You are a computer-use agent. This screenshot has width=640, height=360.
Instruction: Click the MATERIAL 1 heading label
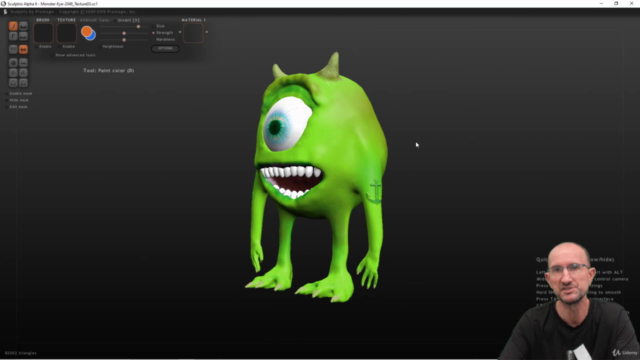[193, 20]
